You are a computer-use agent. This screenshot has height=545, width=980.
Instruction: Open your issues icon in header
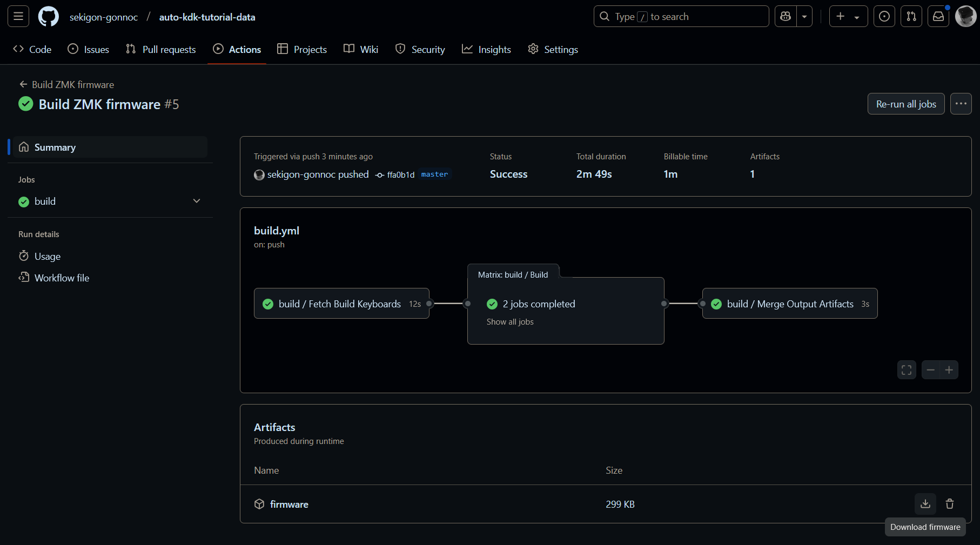click(x=884, y=17)
